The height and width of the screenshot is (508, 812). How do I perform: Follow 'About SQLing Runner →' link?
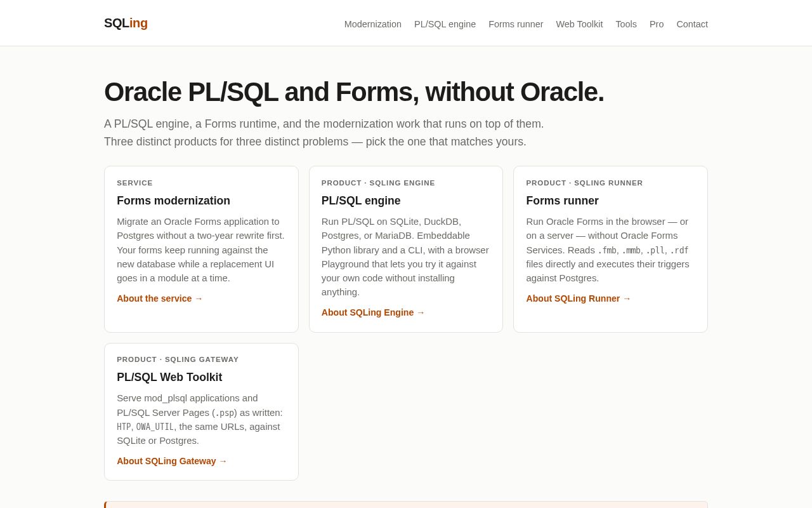coord(579,298)
